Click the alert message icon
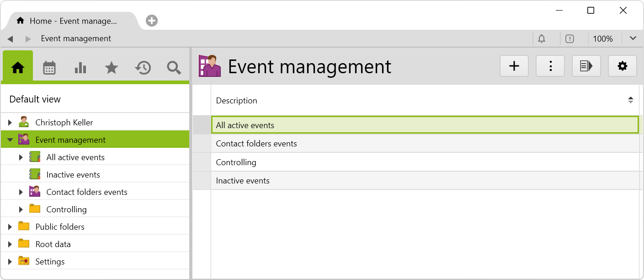 click(x=569, y=39)
